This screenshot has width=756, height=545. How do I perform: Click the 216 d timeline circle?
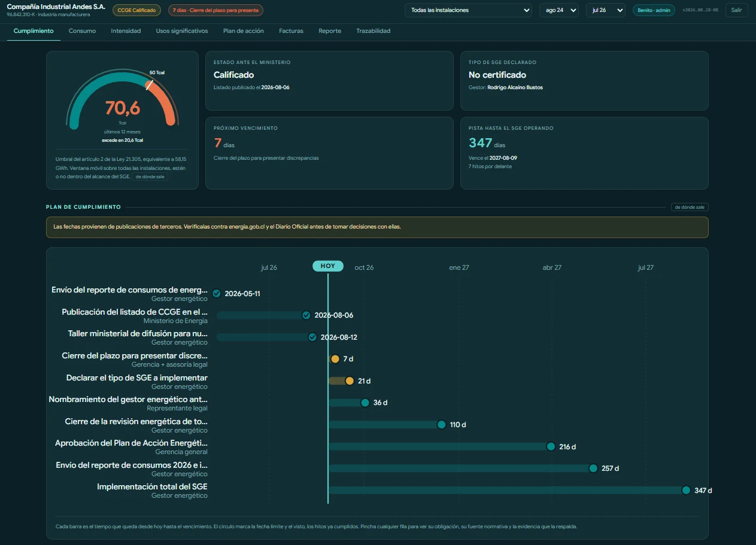pos(551,447)
